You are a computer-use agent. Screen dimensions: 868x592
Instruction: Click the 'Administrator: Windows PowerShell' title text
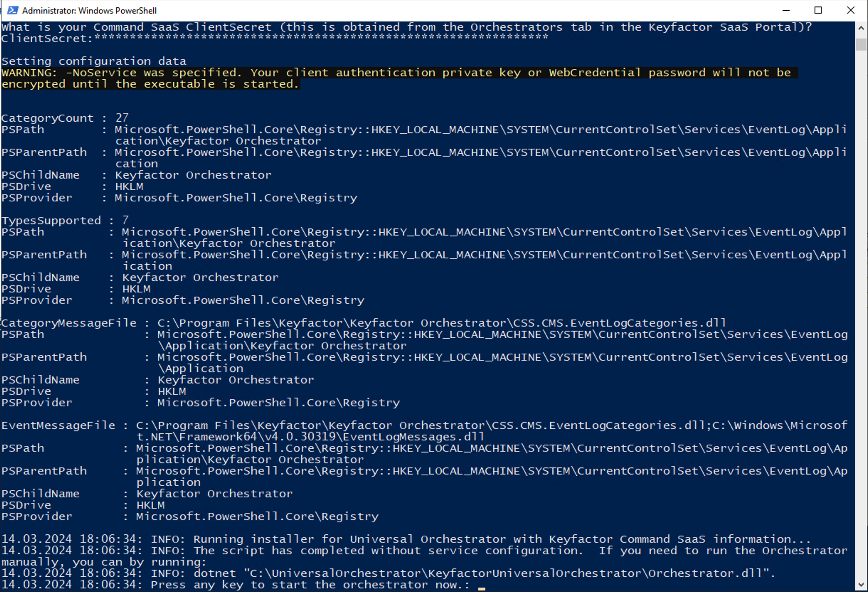89,10
